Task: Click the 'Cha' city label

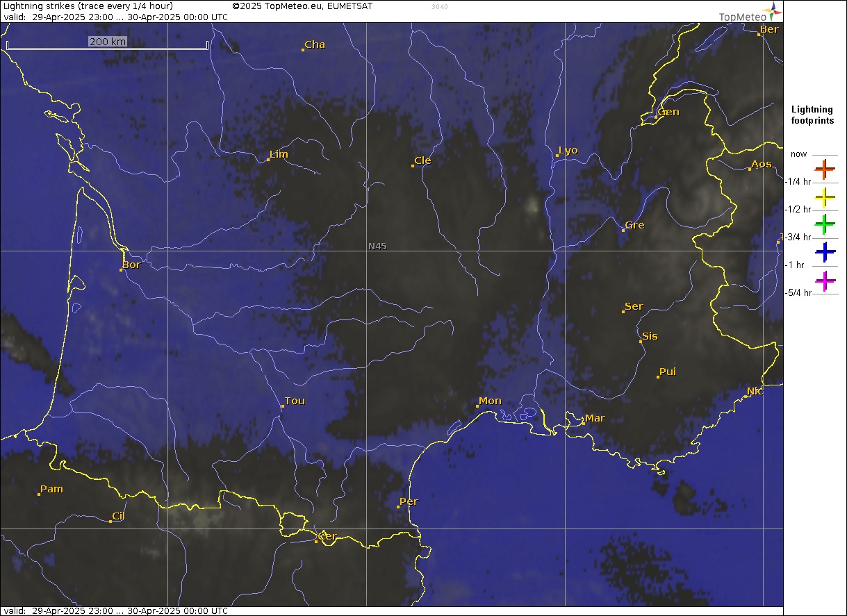Action: [x=315, y=44]
